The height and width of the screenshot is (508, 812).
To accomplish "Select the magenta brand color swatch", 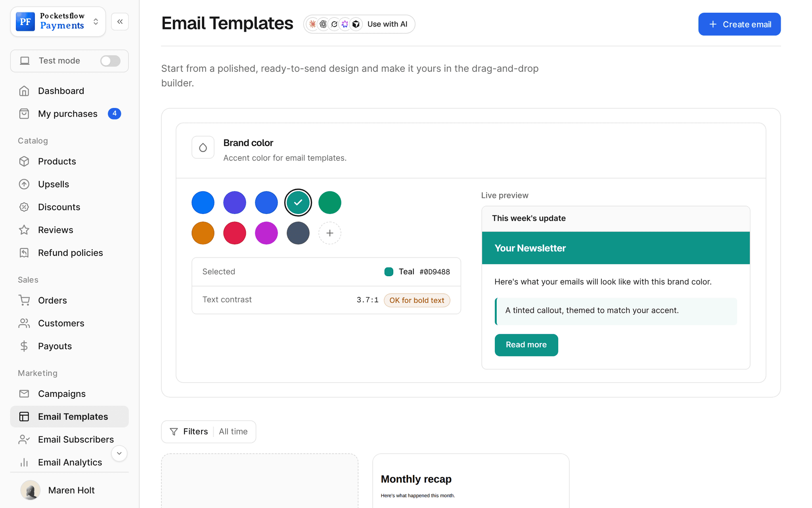I will coord(266,233).
